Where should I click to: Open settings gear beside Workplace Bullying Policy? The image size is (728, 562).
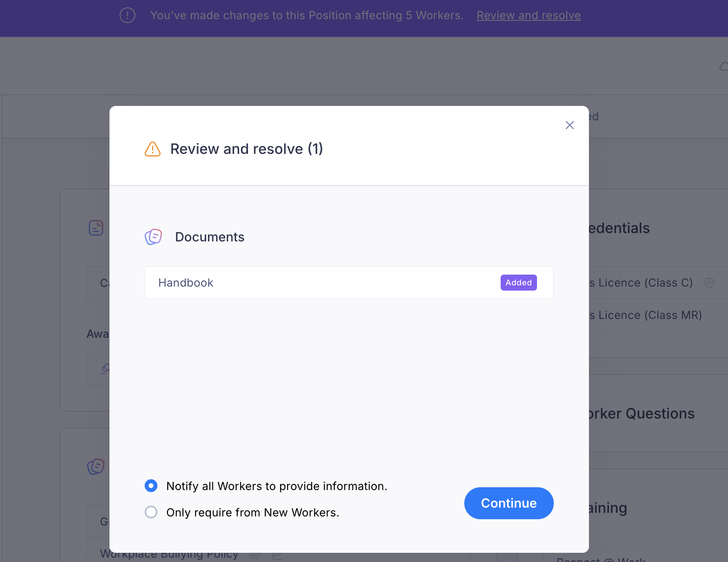pyautogui.click(x=255, y=555)
